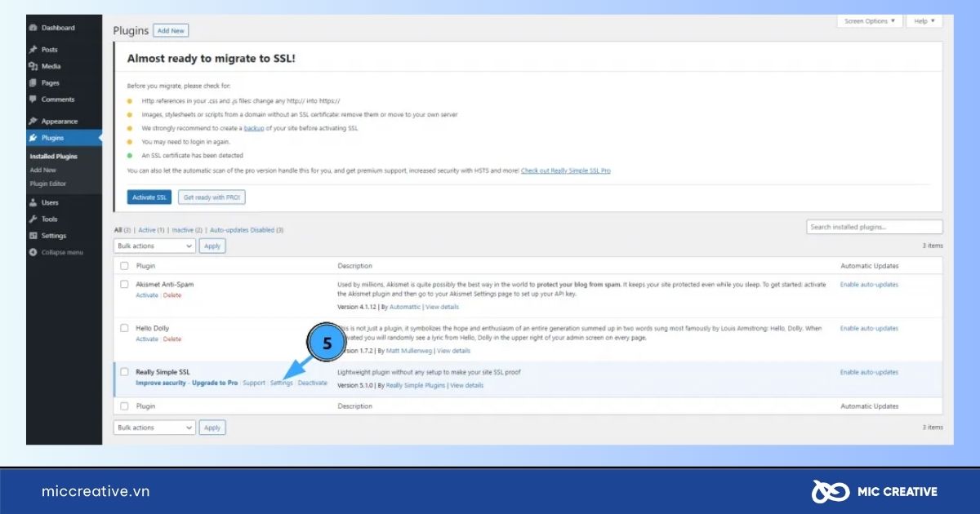Open Media library icon in sidebar

(33, 66)
